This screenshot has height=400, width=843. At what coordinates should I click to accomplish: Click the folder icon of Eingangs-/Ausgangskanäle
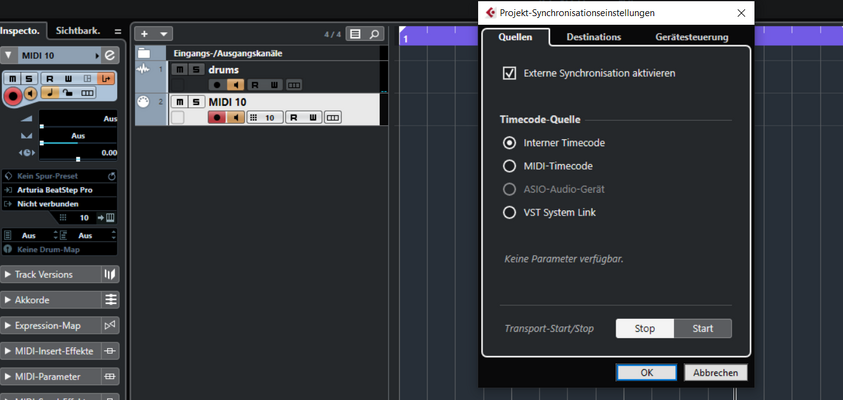[143, 53]
